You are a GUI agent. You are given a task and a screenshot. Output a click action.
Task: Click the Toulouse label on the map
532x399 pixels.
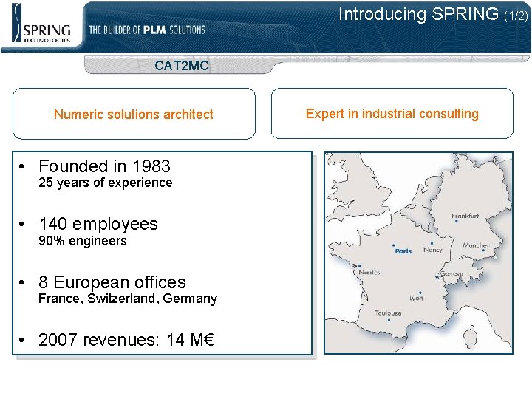click(388, 313)
